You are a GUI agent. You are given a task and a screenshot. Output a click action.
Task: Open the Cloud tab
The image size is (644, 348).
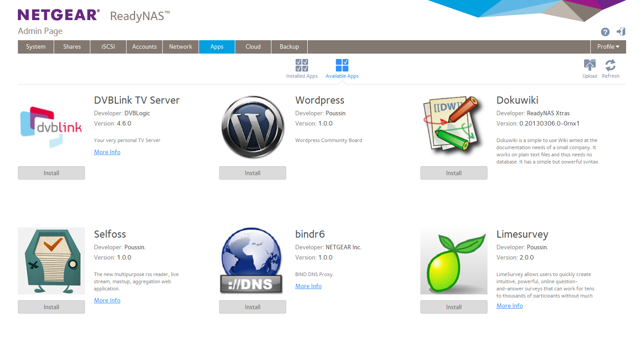coord(253,47)
